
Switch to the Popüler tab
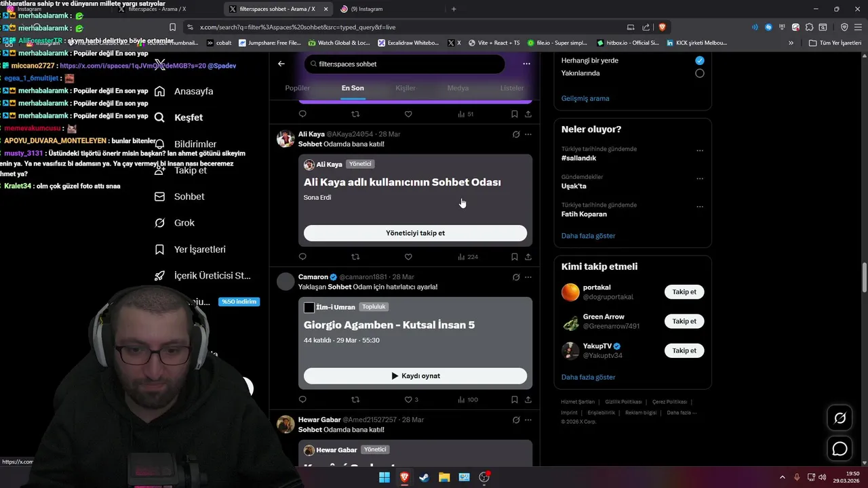tap(298, 88)
